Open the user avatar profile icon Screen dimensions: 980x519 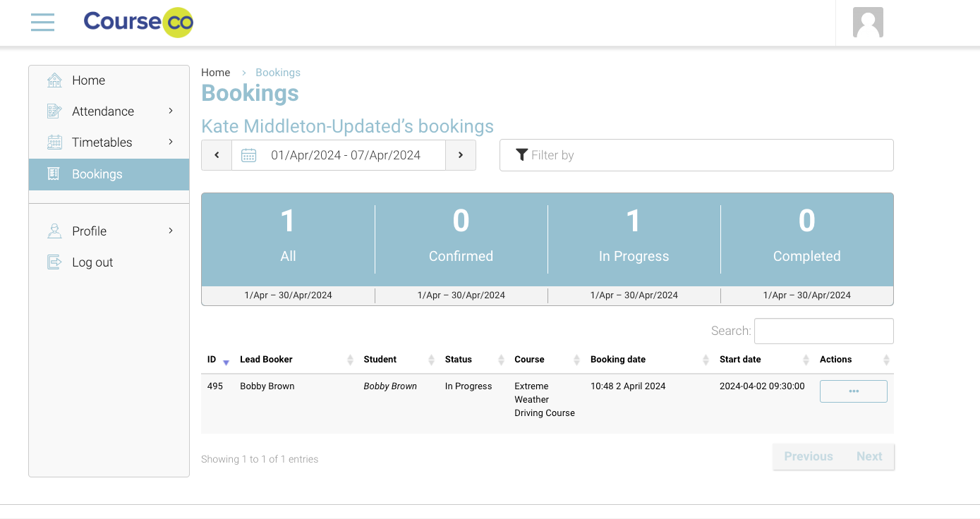click(x=868, y=23)
